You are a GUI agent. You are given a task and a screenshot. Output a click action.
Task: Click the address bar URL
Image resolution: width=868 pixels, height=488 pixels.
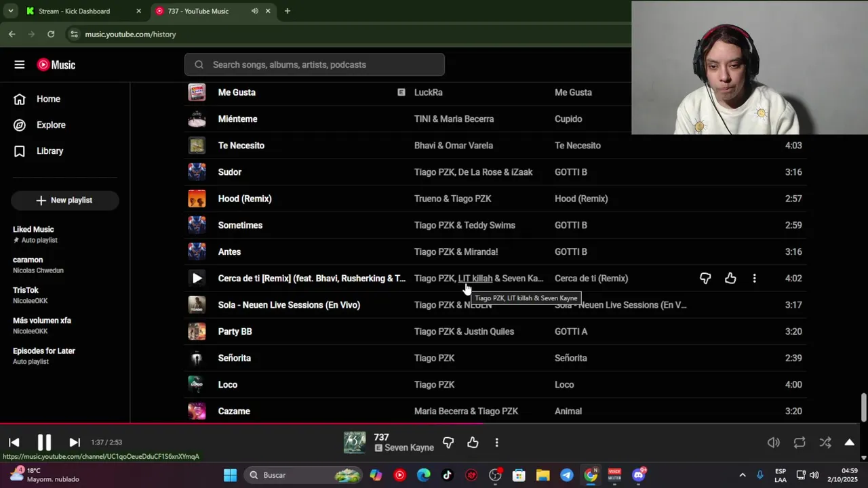[130, 34]
